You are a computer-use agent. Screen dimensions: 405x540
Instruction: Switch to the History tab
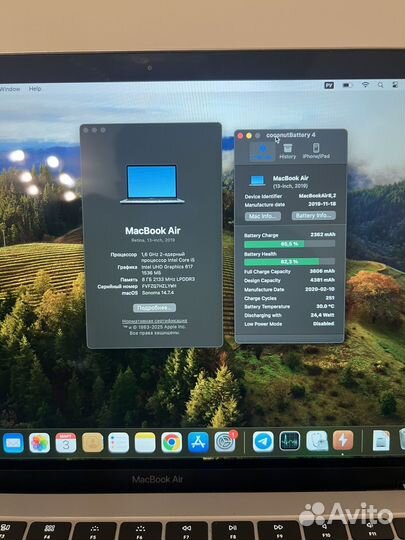coord(288,152)
